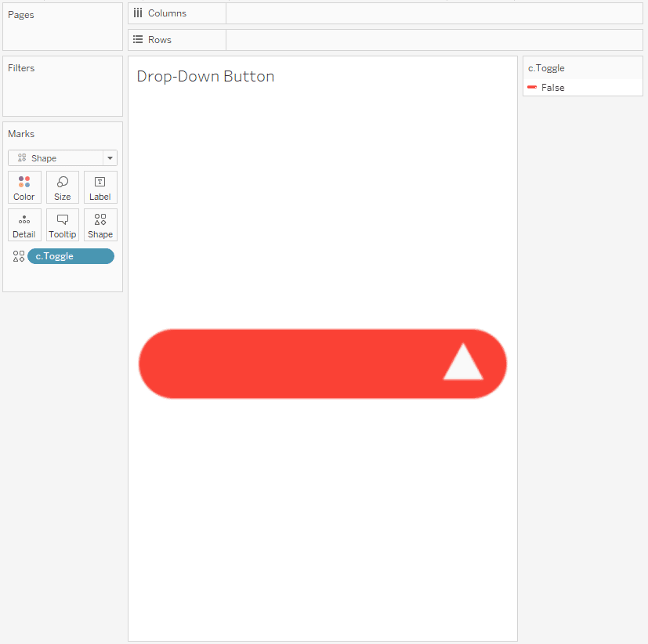The width and height of the screenshot is (648, 644).
Task: Click the white triangle on red button
Action: click(463, 362)
